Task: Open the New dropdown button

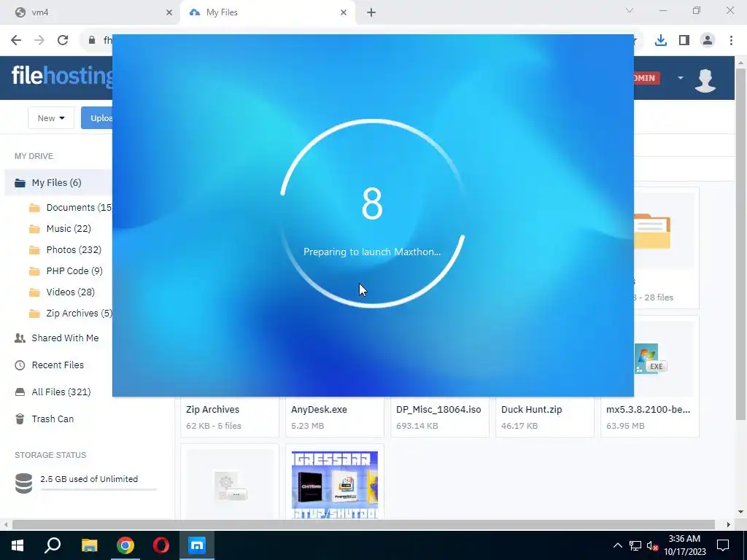Action: 51,117
